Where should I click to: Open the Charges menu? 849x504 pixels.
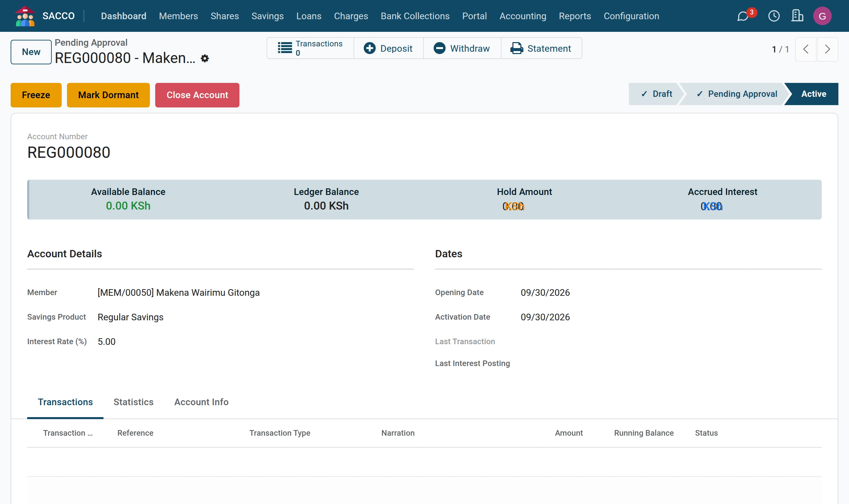(x=351, y=16)
